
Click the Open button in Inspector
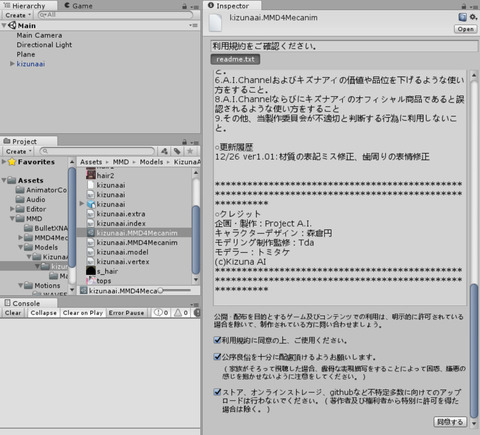point(466,29)
